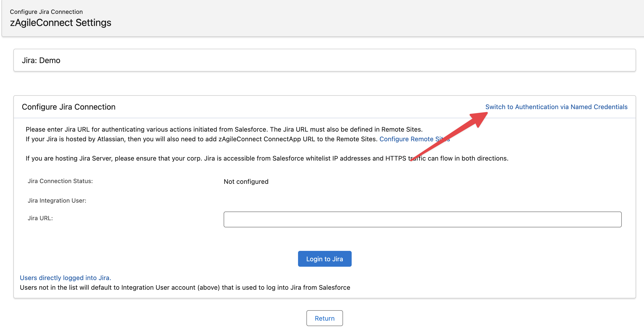Click the Jira: Demo header

pos(41,60)
